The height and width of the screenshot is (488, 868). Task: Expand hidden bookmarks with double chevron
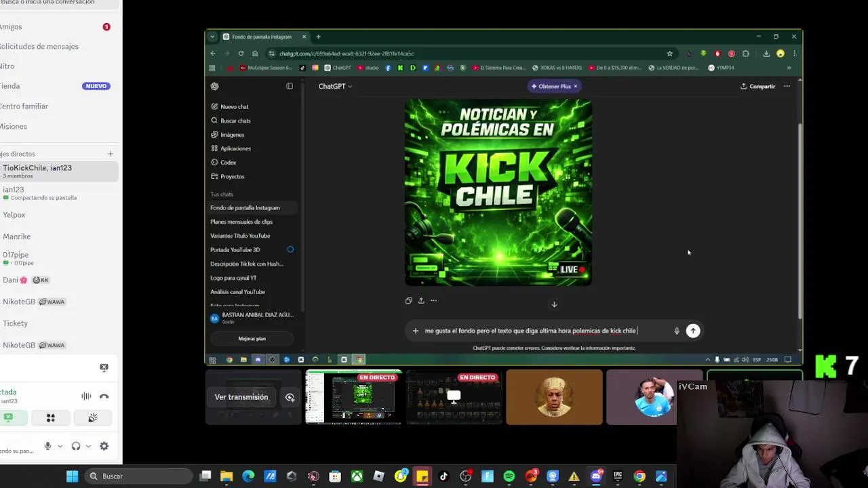789,68
